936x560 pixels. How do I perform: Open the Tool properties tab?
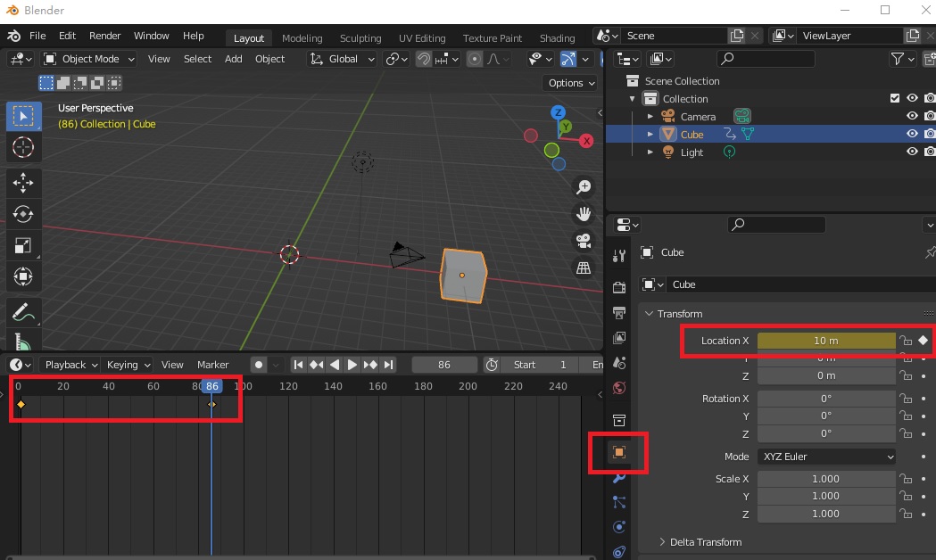tap(619, 257)
